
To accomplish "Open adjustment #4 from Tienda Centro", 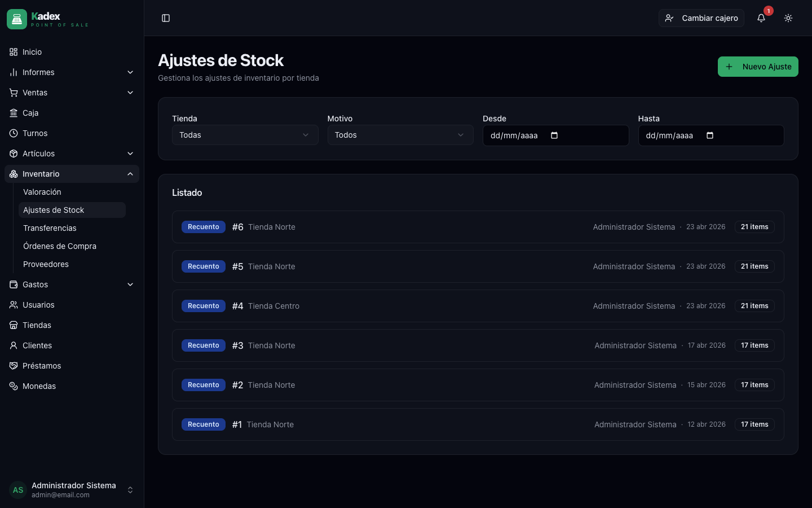I will (478, 306).
